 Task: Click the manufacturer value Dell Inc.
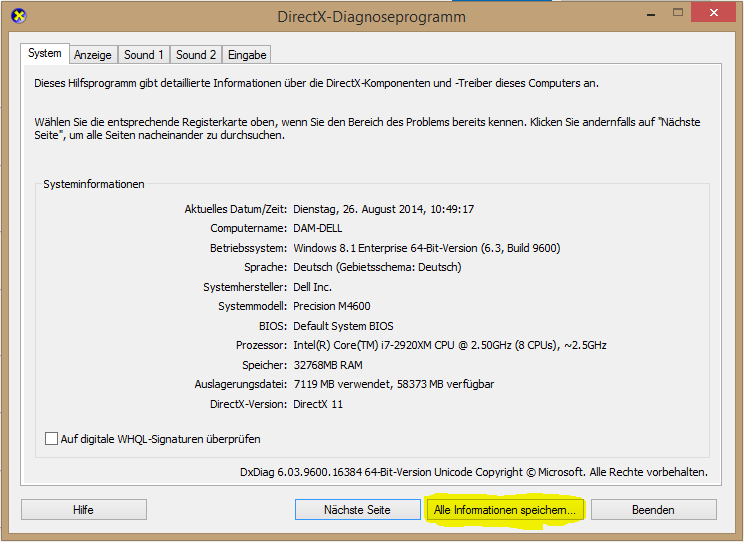pyautogui.click(x=312, y=287)
